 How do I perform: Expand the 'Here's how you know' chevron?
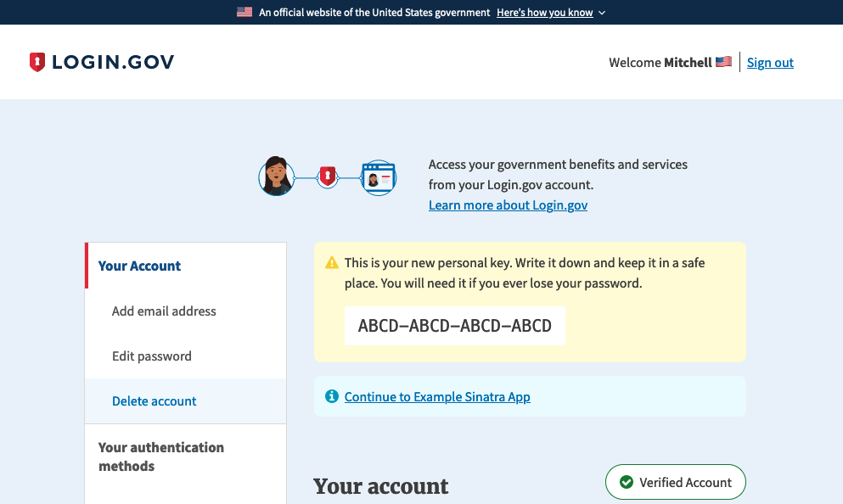pyautogui.click(x=602, y=13)
